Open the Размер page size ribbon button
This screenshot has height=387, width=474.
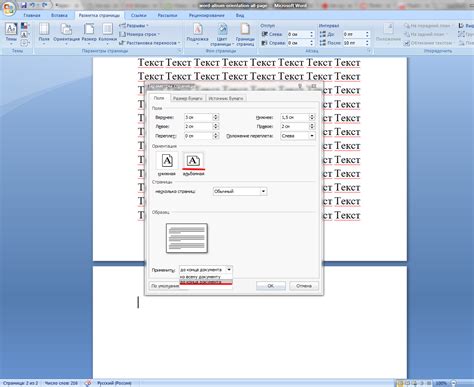tap(89, 33)
